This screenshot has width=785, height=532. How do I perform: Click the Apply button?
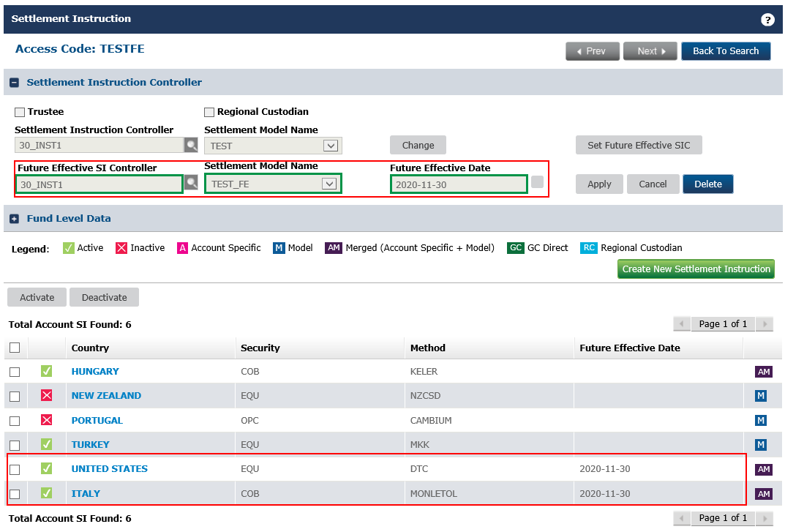pyautogui.click(x=599, y=184)
